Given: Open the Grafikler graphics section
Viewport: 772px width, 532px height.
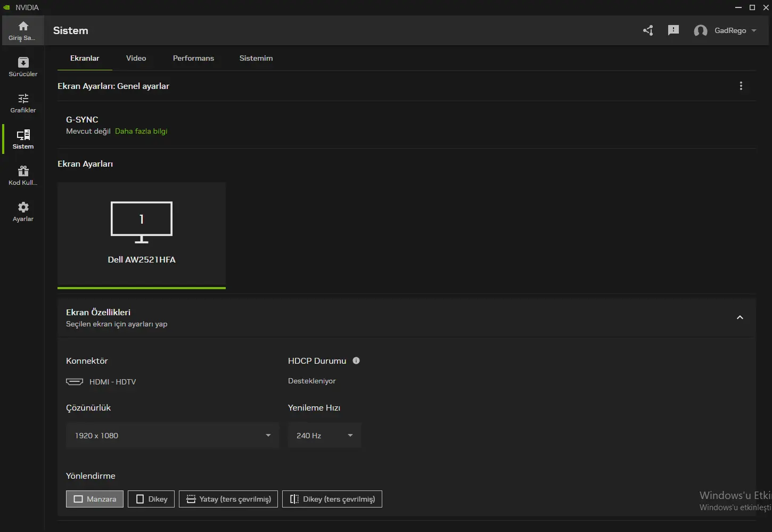Looking at the screenshot, I should tap(23, 103).
